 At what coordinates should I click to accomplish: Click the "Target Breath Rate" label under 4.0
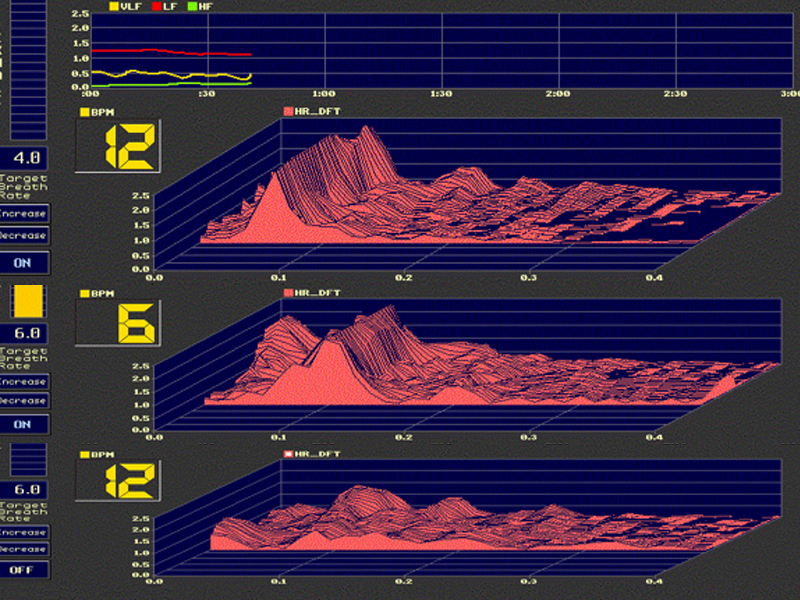pos(23,187)
